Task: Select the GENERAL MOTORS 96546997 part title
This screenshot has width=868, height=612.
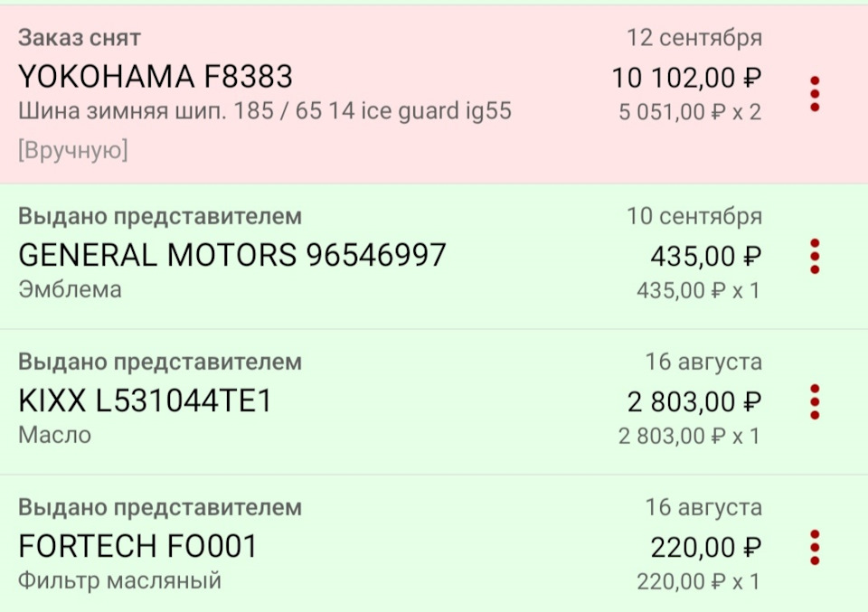Action: pyautogui.click(x=232, y=256)
